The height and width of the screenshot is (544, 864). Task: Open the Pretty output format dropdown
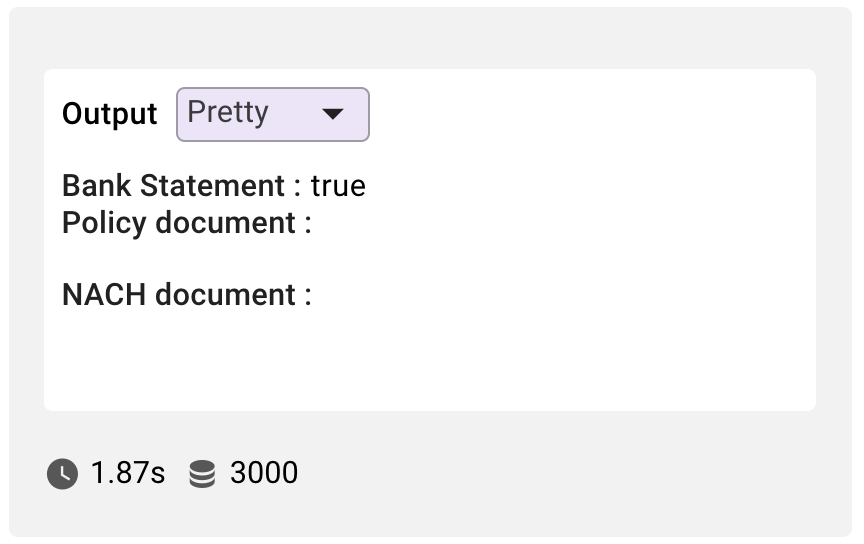[x=273, y=114]
